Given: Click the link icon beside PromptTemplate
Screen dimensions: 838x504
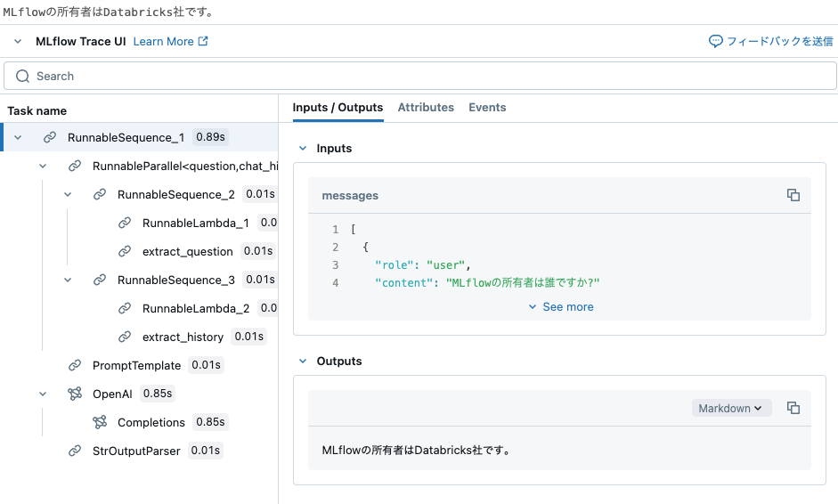Looking at the screenshot, I should [x=75, y=366].
